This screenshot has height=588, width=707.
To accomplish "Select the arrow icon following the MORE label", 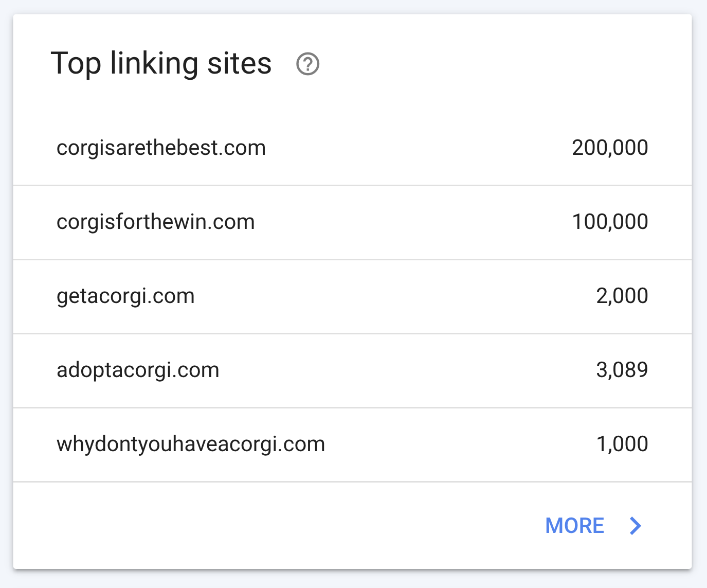I will coord(636,526).
